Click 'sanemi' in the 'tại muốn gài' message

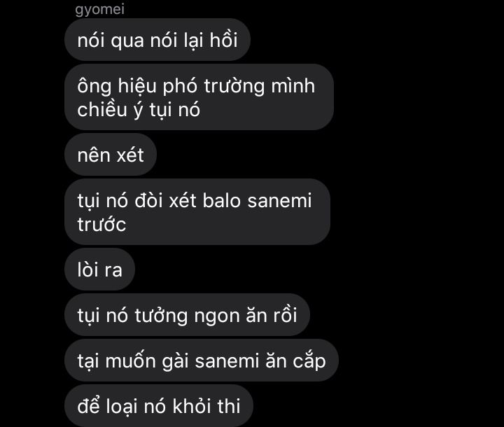point(227,361)
